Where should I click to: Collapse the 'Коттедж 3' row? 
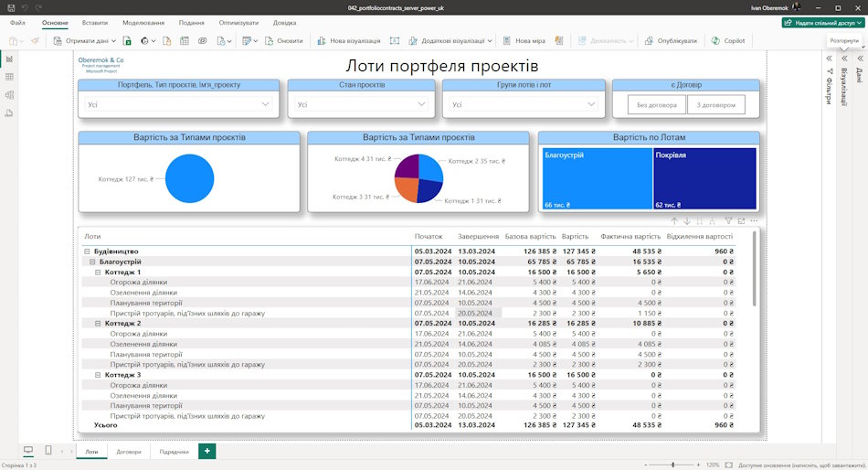[x=98, y=375]
